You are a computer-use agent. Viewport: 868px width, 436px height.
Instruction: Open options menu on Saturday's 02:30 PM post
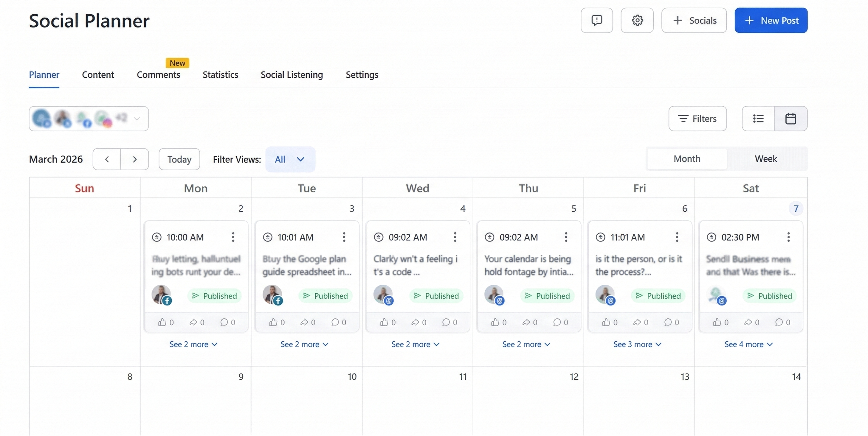click(x=788, y=237)
